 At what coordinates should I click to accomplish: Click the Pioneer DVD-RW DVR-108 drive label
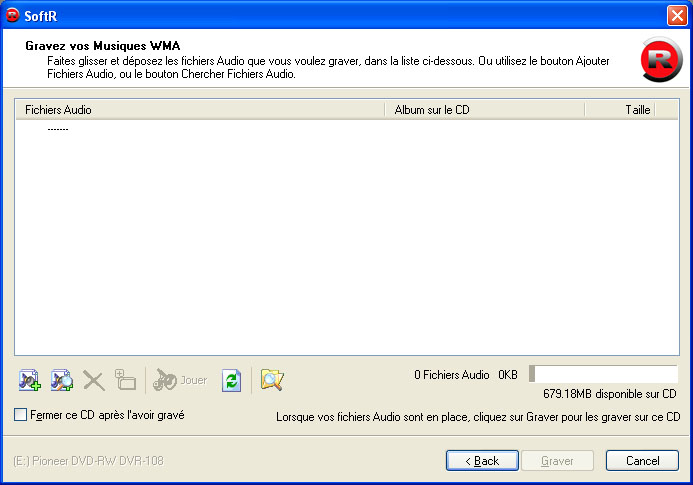pos(88,461)
